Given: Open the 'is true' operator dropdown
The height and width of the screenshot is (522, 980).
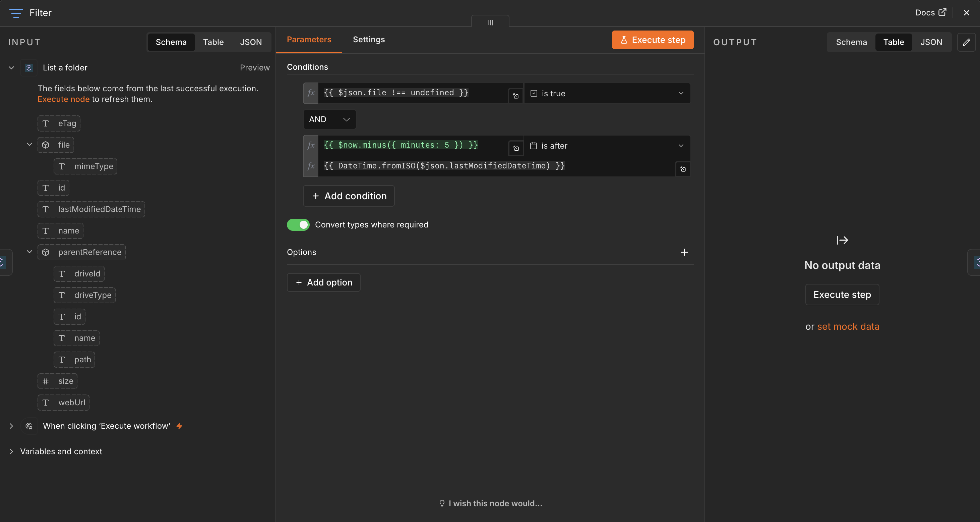Looking at the screenshot, I should coord(607,93).
